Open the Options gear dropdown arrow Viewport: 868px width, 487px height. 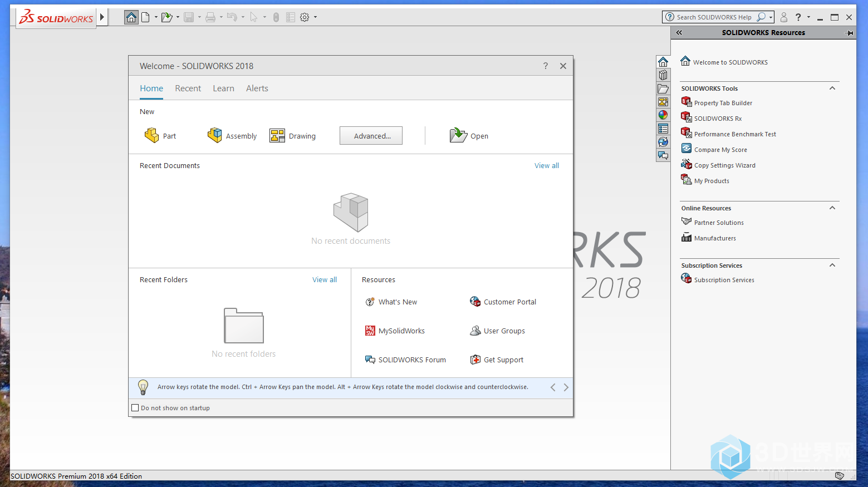pos(315,17)
